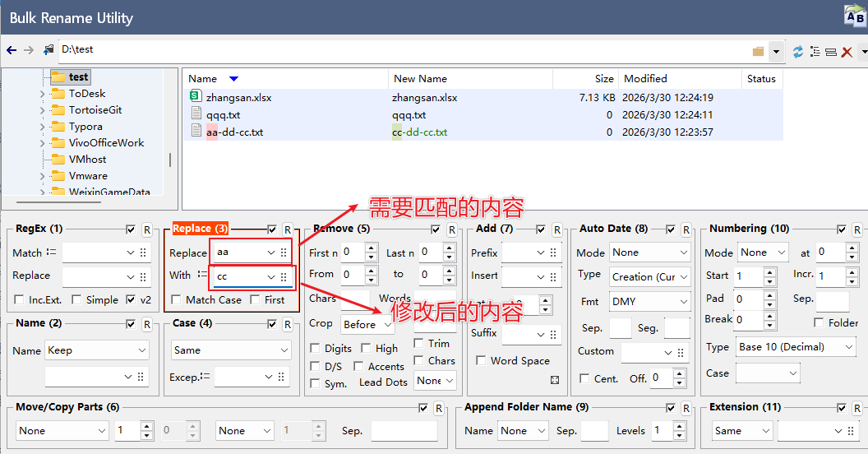The width and height of the screenshot is (868, 454).
Task: Check the Digits option in Remove
Action: coord(316,349)
